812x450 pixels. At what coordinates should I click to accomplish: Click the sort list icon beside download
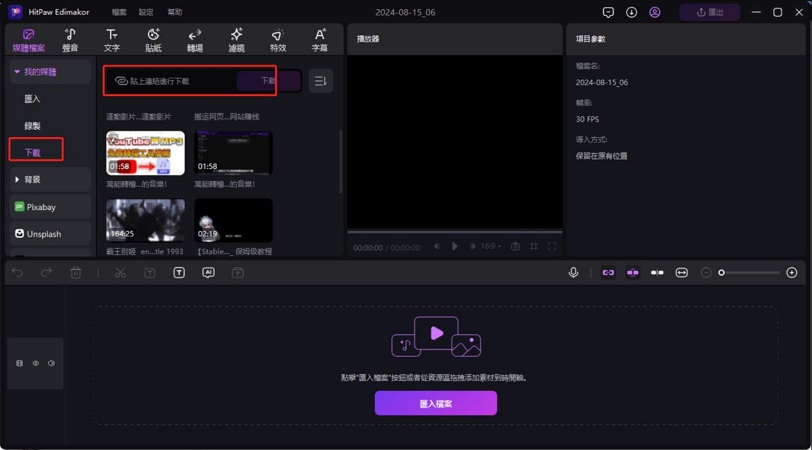321,81
